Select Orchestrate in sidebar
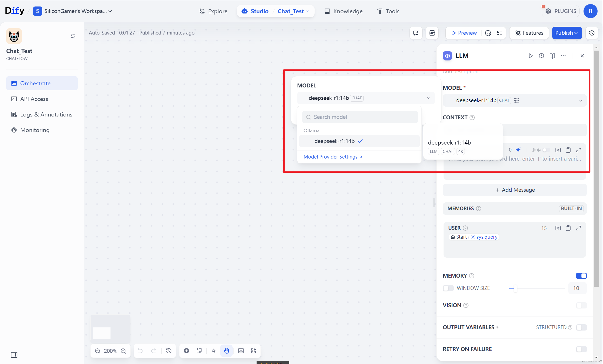 click(x=42, y=83)
